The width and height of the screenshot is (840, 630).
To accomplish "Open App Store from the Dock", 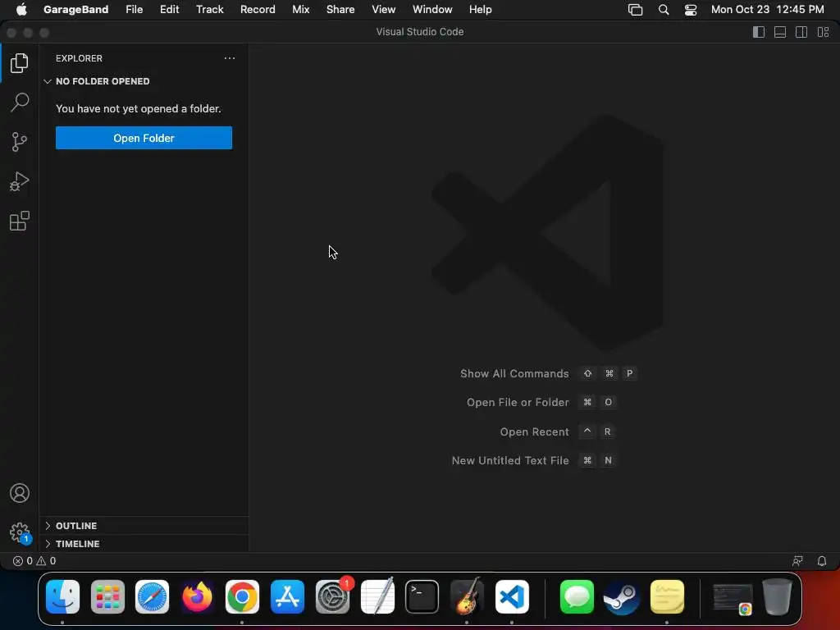I will click(287, 596).
